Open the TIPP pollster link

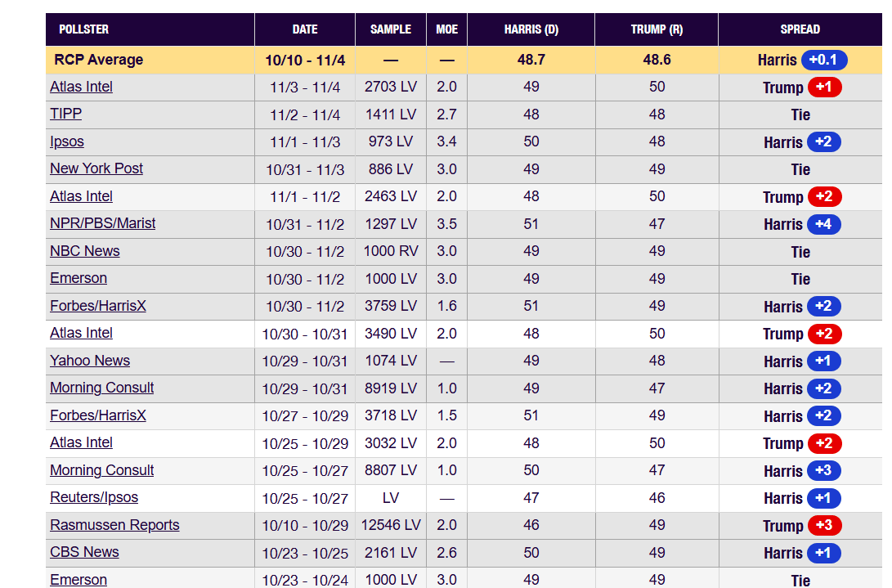coord(65,114)
